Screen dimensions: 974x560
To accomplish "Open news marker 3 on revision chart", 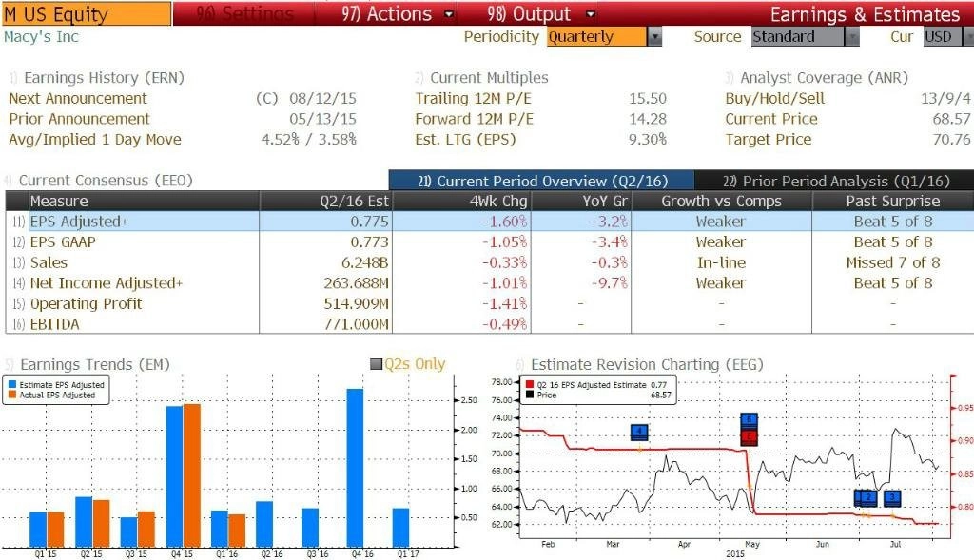I will (892, 497).
